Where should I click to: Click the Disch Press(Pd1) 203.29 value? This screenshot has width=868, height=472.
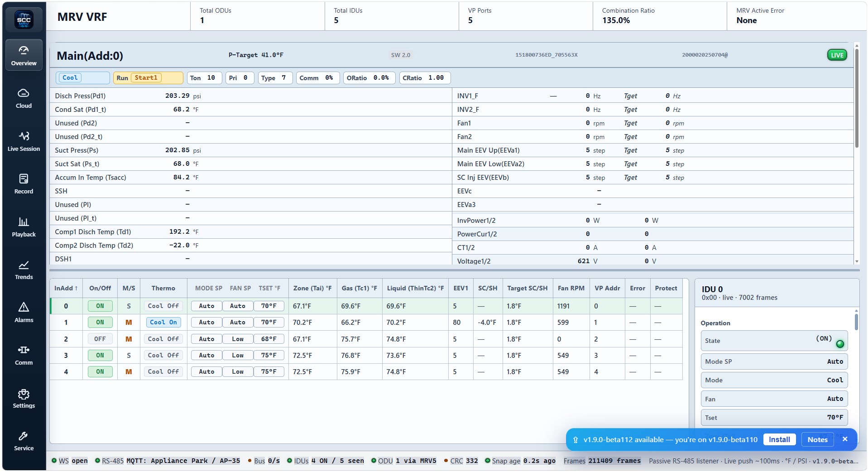tap(177, 96)
